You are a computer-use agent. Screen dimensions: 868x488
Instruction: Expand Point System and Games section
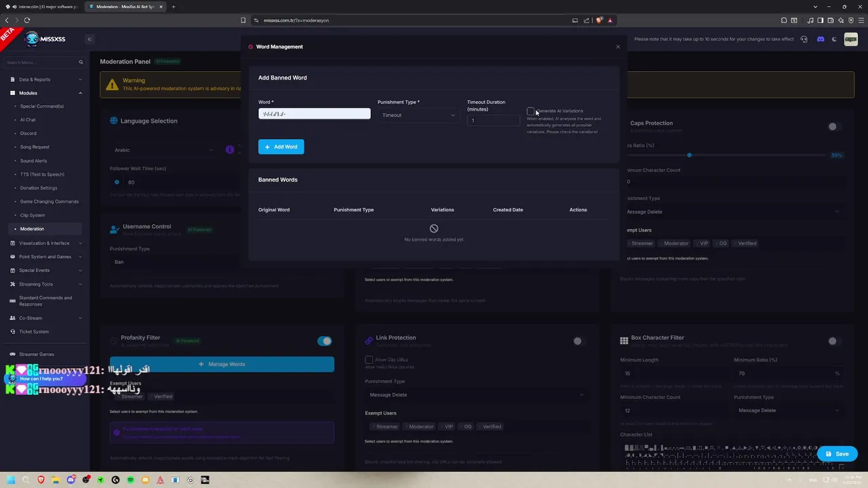46,257
